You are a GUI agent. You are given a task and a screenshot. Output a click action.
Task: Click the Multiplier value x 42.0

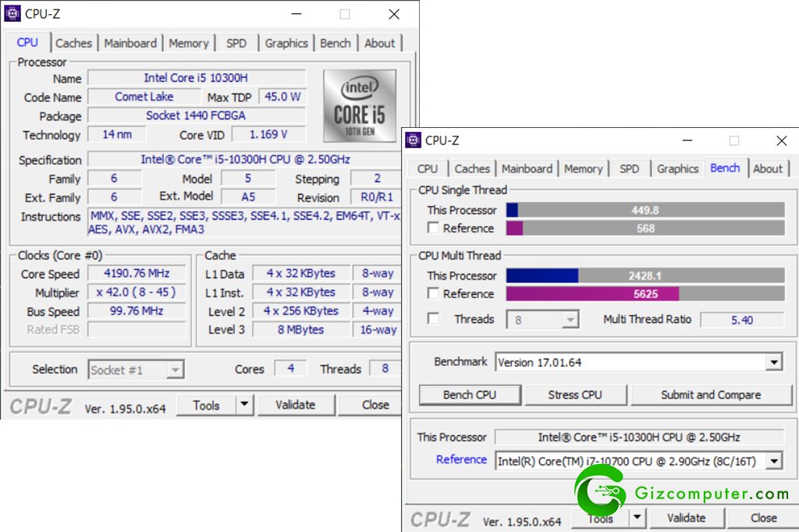tap(137, 292)
